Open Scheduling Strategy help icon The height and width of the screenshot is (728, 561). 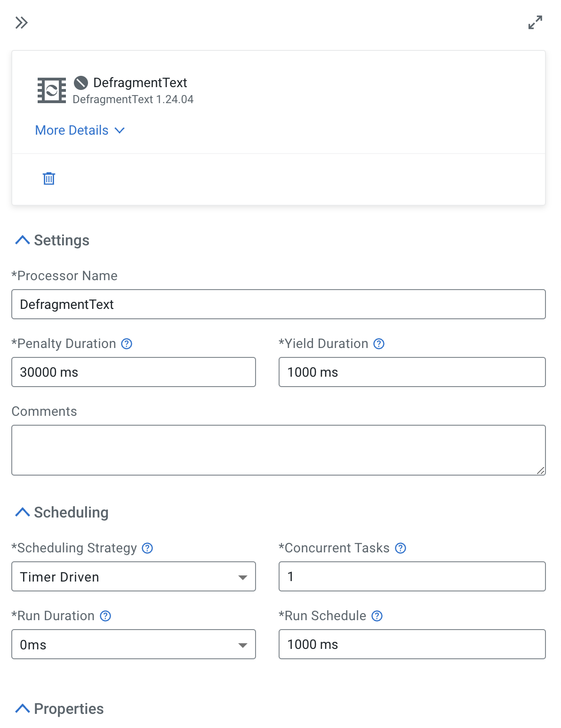tap(147, 548)
